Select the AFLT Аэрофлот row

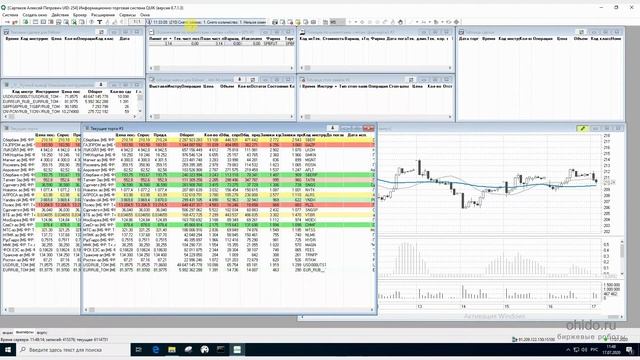pos(229,170)
